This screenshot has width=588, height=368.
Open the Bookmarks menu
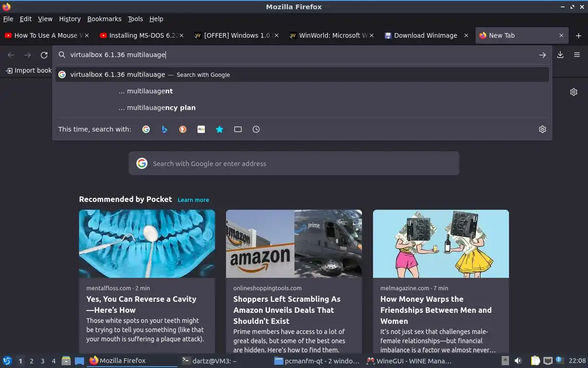(x=104, y=19)
